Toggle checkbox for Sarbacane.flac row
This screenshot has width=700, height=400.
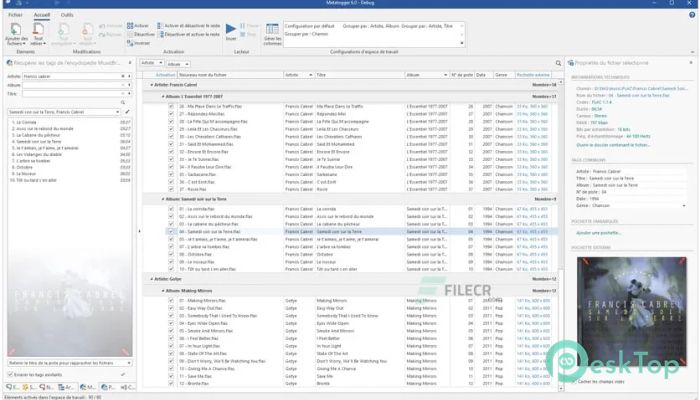[x=171, y=175]
